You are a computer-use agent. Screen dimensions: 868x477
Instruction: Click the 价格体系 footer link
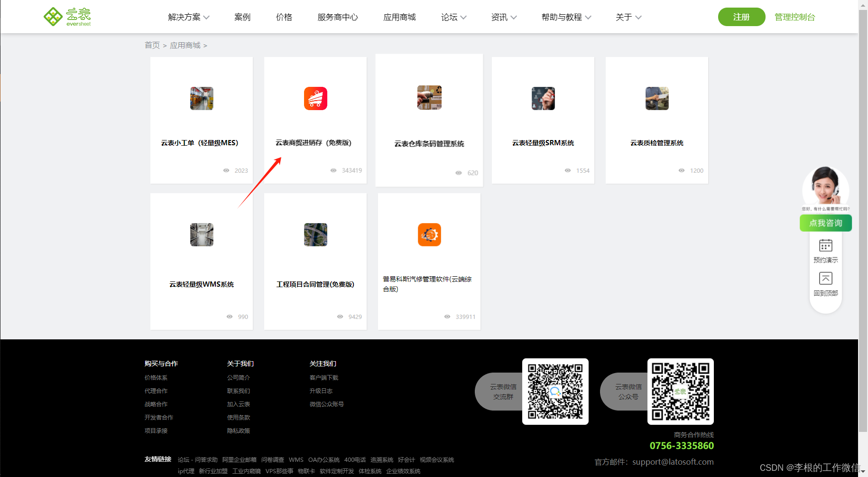156,378
